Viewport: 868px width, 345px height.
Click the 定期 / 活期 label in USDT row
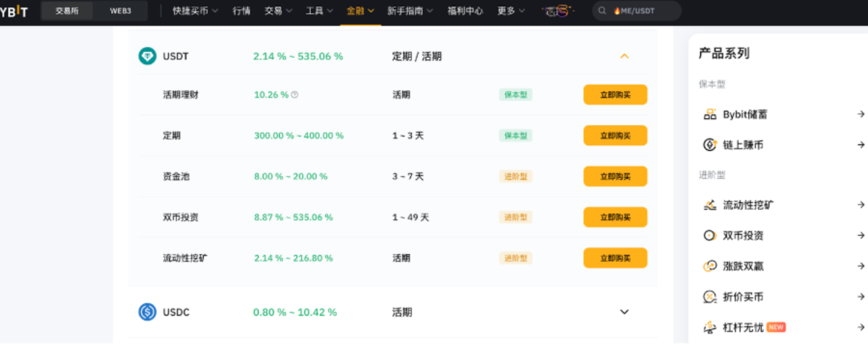tap(417, 56)
